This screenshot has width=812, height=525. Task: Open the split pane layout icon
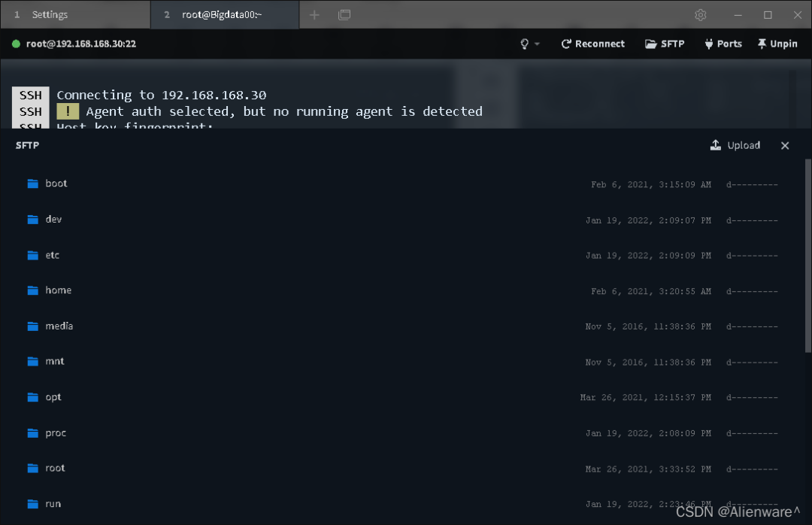344,15
